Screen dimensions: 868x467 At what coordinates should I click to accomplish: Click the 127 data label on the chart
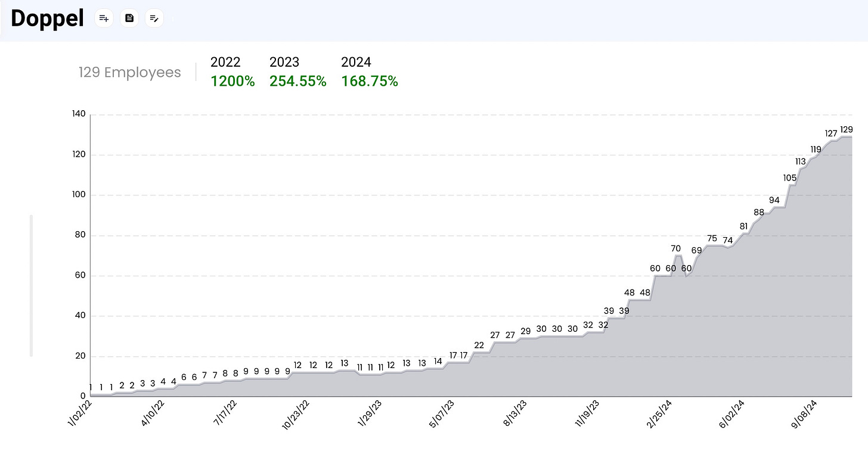831,133
